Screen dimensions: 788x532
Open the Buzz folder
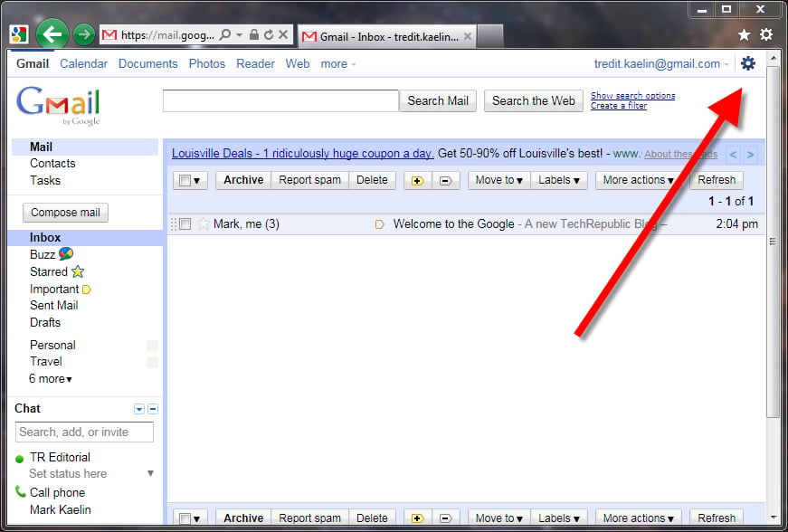click(43, 255)
